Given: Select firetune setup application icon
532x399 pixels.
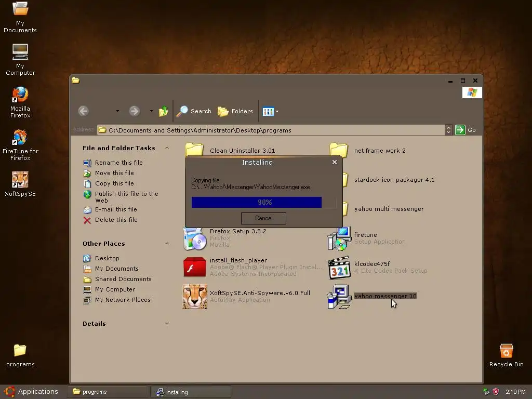Looking at the screenshot, I should coord(339,239).
